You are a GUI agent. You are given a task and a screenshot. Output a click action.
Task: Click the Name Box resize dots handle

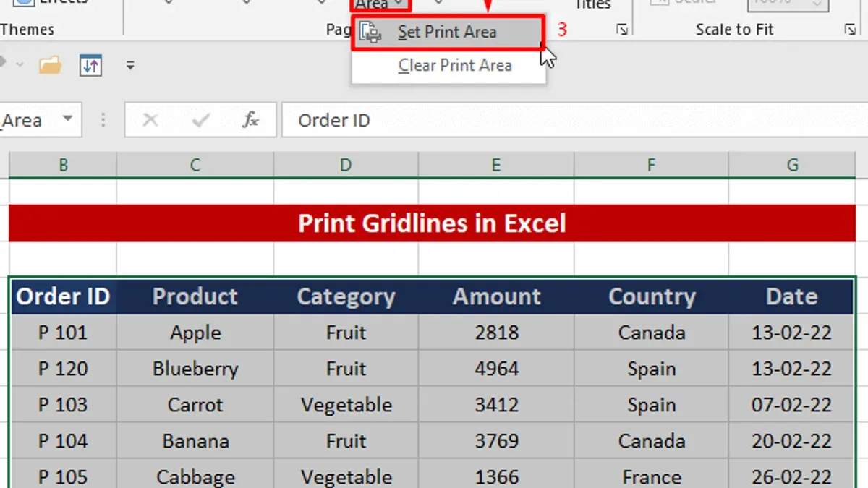(x=103, y=120)
